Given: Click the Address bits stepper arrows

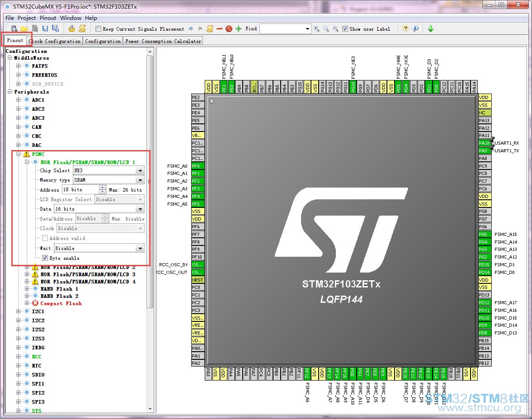Looking at the screenshot, I should (103, 190).
